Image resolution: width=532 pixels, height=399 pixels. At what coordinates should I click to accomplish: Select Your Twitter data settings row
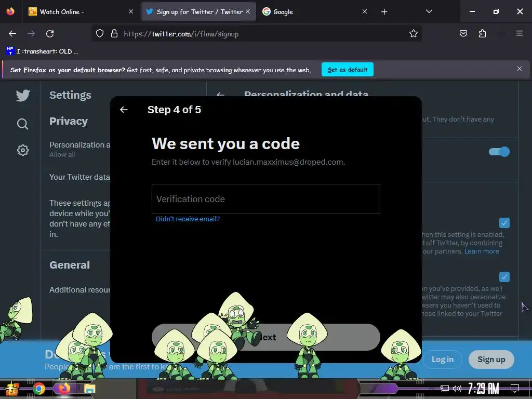(79, 177)
